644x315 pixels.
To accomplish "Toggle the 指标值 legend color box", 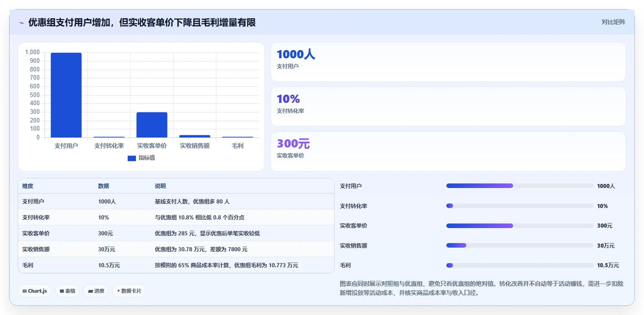I will coord(131,158).
